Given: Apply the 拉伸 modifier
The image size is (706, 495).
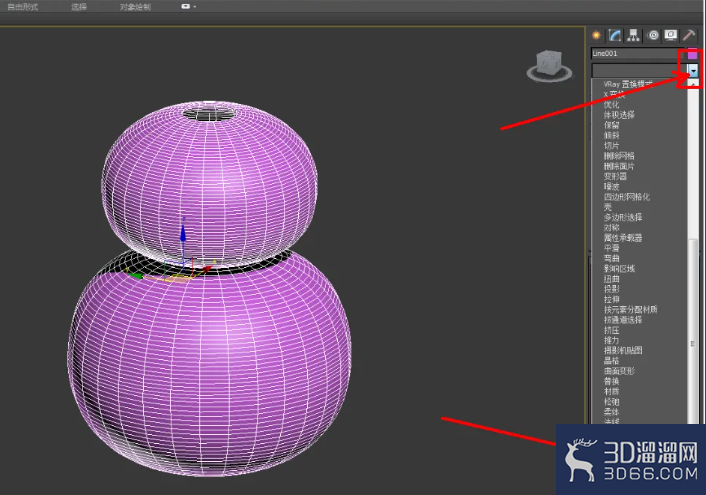Looking at the screenshot, I should [611, 300].
